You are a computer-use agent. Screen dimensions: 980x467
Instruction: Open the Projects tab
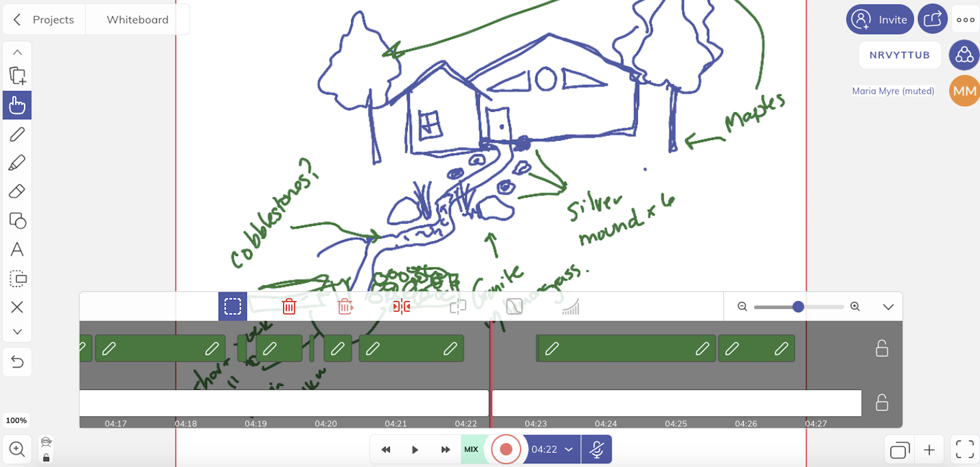pyautogui.click(x=53, y=19)
